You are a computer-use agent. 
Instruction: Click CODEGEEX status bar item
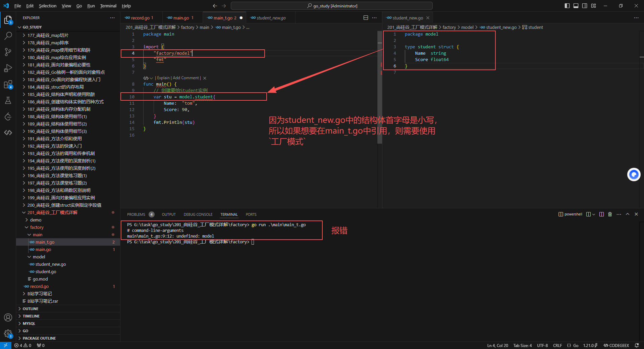click(x=616, y=345)
